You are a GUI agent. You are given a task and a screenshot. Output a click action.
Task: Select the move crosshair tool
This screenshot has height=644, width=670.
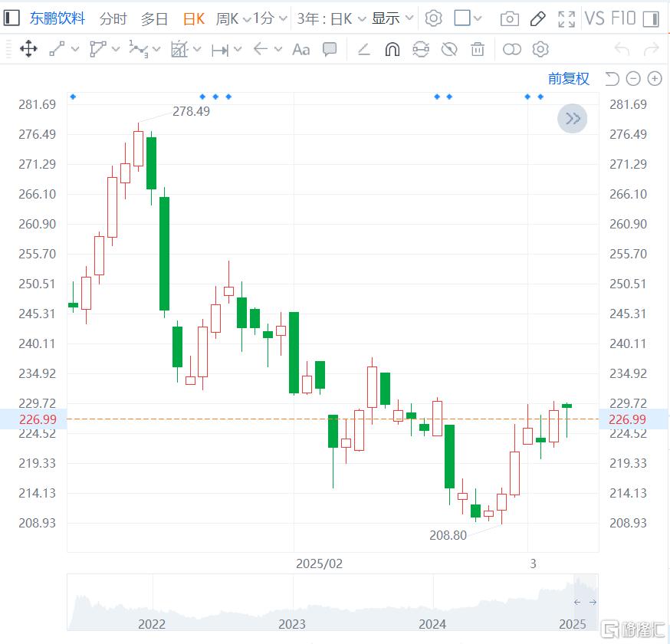tap(28, 50)
